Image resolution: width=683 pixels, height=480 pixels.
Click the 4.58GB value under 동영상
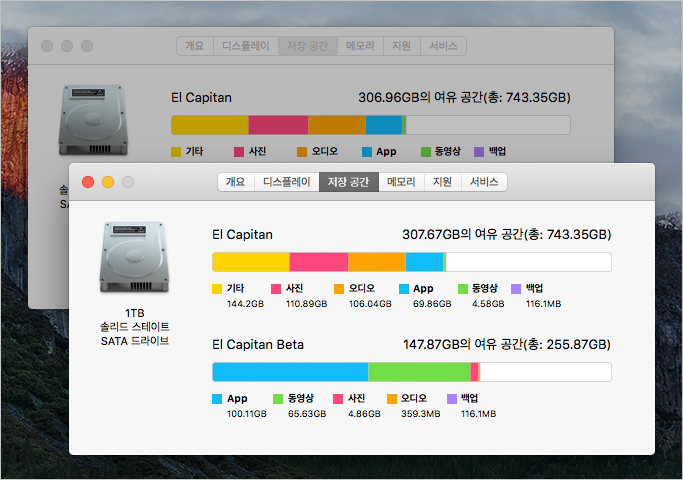(x=488, y=304)
